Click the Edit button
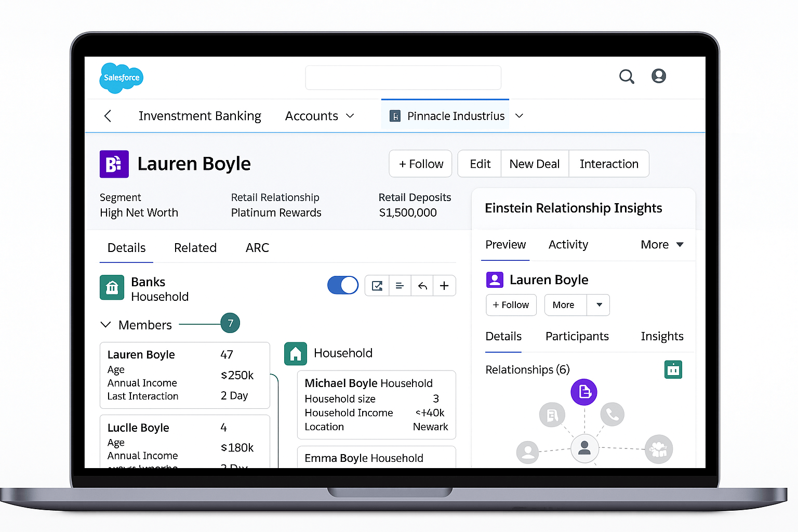Viewport: 798px width, 532px height. (480, 164)
